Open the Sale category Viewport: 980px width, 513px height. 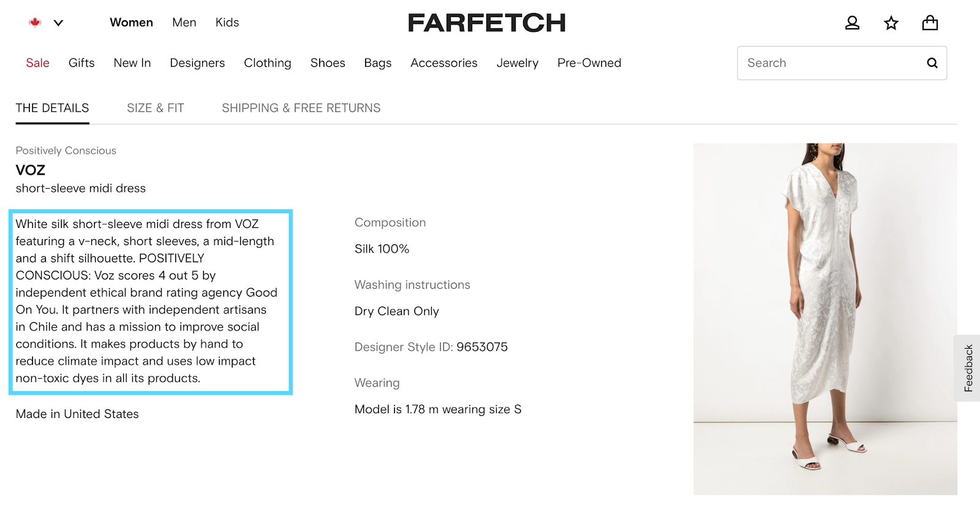[37, 63]
